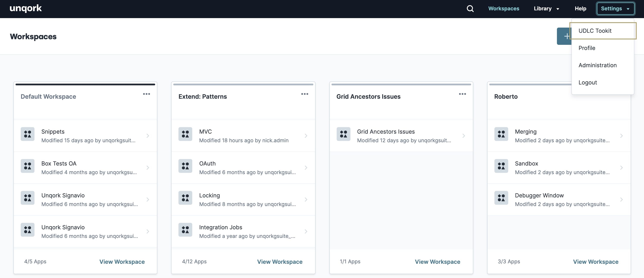Click the Locking app icon
The image size is (644, 278).
point(185,198)
